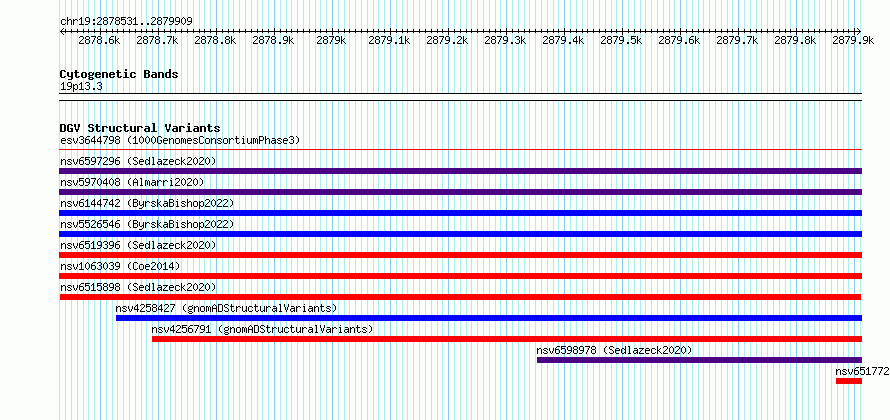Click the blue bar under nsv5526546
Viewport: 890px width, 420px height.
pyautogui.click(x=461, y=234)
